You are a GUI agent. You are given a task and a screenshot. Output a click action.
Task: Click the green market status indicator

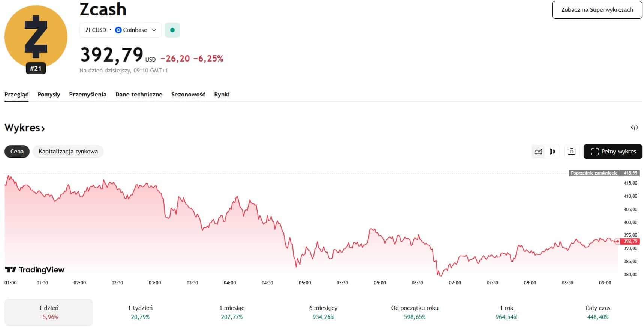click(x=172, y=30)
